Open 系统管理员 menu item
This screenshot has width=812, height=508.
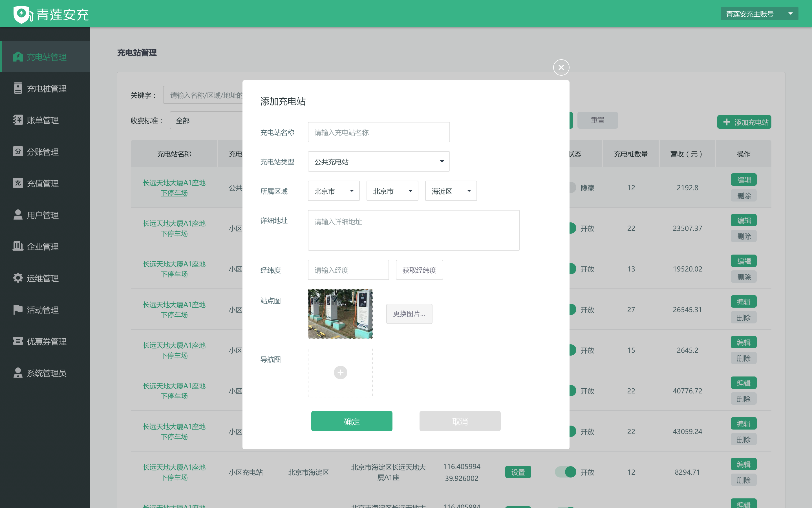point(45,373)
